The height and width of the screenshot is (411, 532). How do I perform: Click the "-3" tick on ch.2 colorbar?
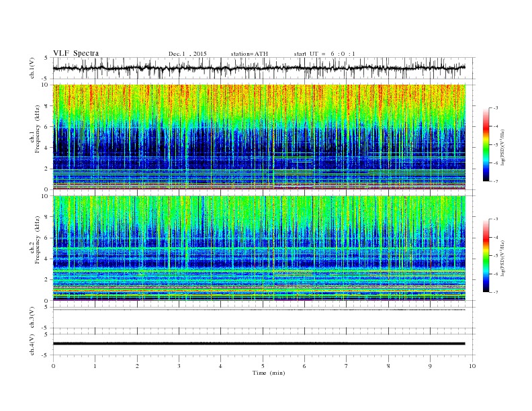496,219
